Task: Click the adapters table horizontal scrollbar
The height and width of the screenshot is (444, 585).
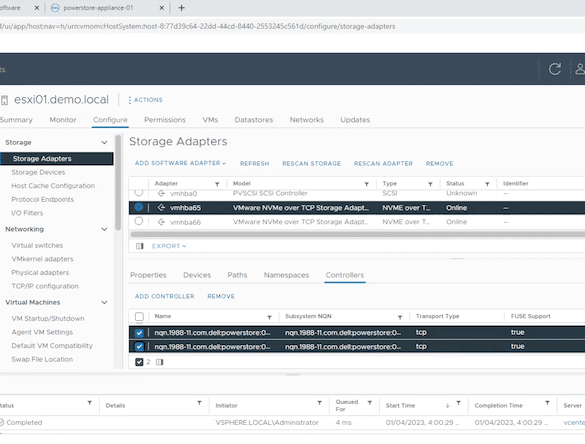Action: (x=357, y=234)
